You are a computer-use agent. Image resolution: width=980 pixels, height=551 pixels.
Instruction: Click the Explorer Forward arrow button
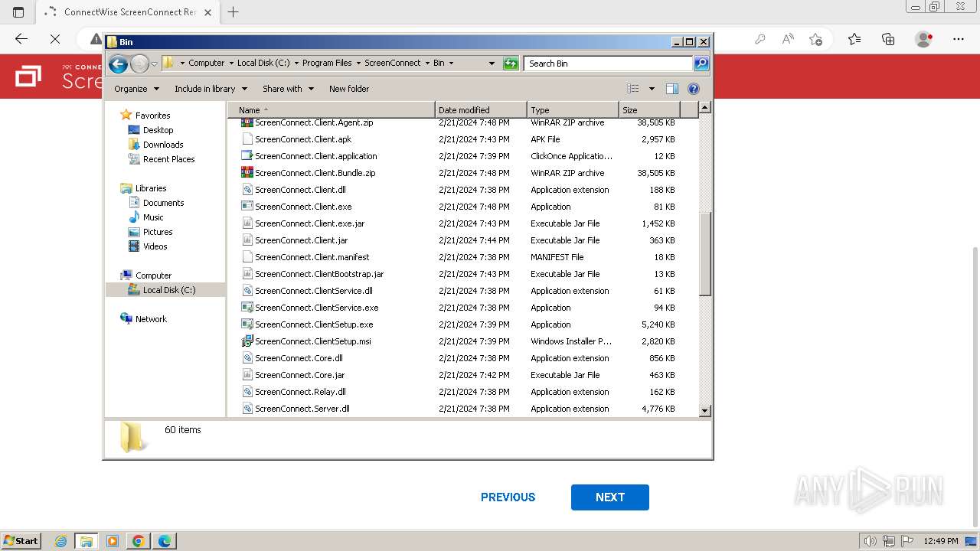(139, 64)
